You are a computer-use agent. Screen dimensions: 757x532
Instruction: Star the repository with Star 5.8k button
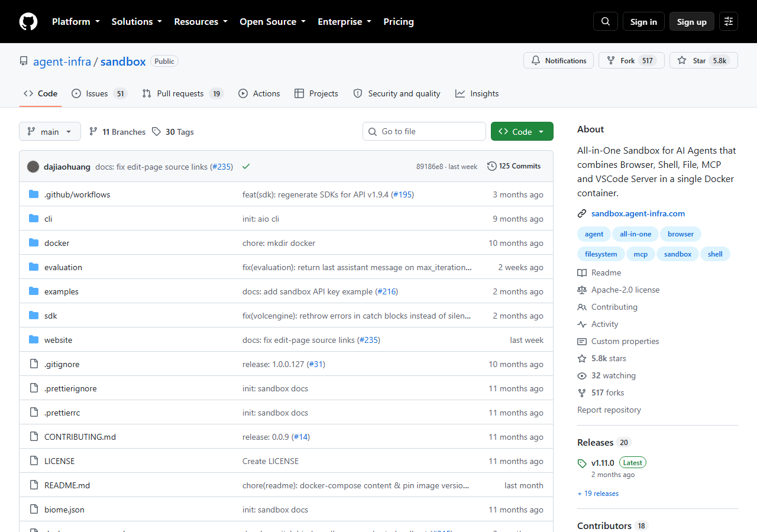point(704,60)
